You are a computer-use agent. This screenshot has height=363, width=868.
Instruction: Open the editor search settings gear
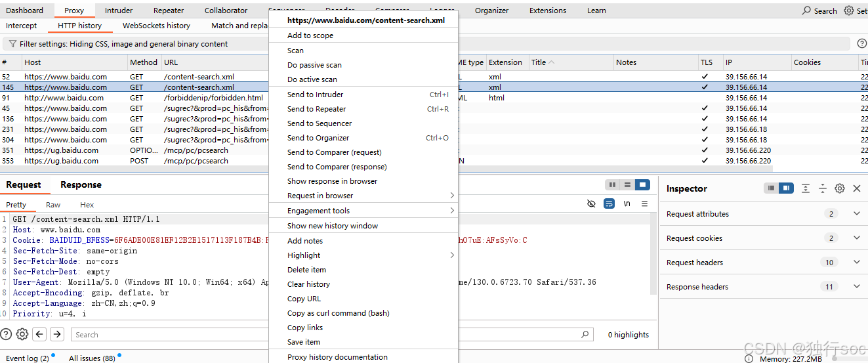pyautogui.click(x=22, y=334)
